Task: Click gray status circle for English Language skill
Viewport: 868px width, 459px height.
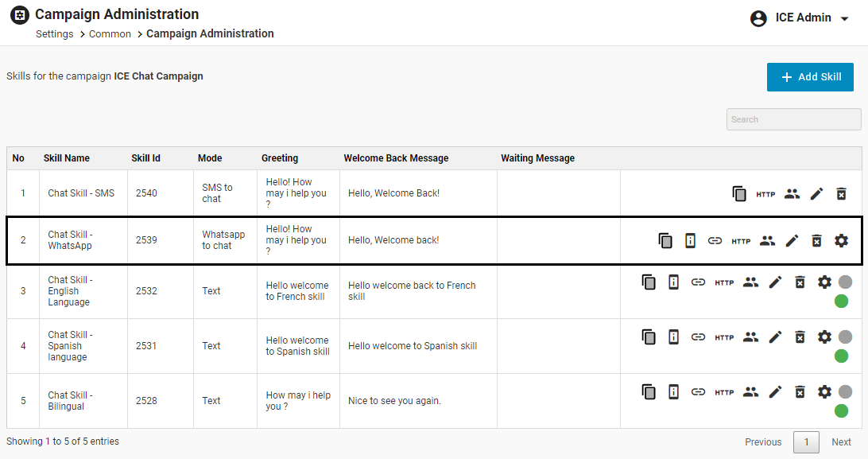Action: click(x=845, y=282)
